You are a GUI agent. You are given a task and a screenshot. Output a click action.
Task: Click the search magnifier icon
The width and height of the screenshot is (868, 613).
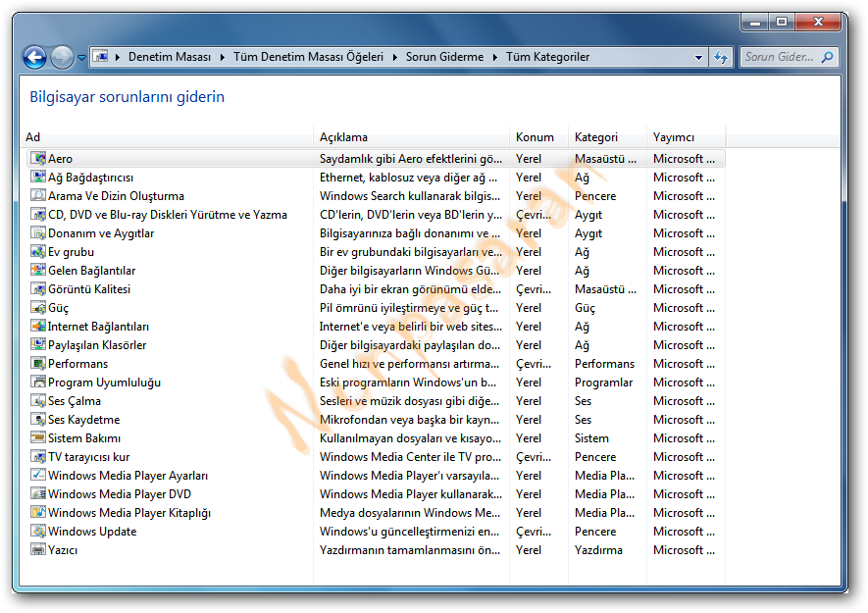coord(827,57)
